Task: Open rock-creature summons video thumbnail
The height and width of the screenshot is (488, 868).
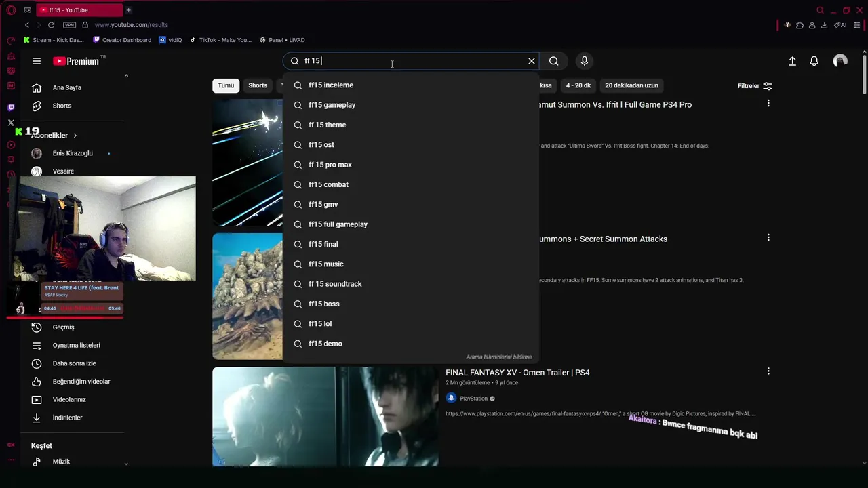Action: click(248, 296)
